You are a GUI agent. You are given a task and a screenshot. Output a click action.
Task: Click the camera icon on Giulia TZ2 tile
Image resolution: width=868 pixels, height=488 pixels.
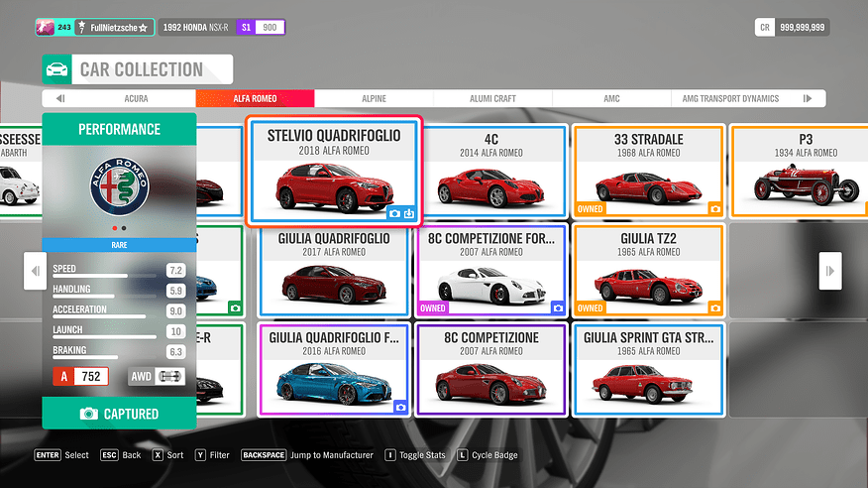714,308
